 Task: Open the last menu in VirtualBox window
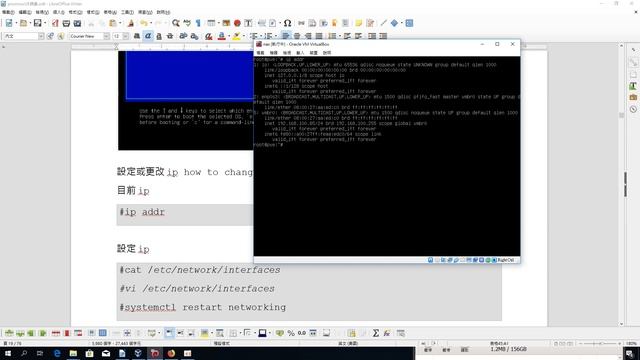[x=327, y=53]
